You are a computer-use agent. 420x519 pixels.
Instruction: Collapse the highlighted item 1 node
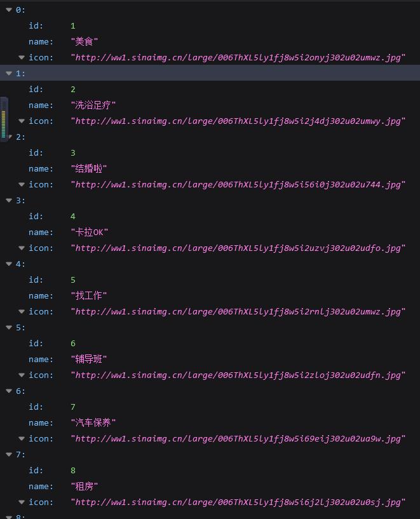pos(9,73)
